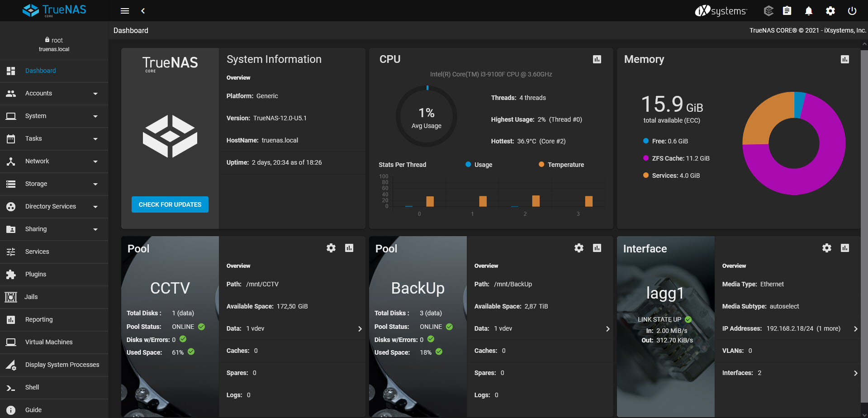The width and height of the screenshot is (868, 418).
Task: Expand the Storage menu arrow
Action: 95,184
